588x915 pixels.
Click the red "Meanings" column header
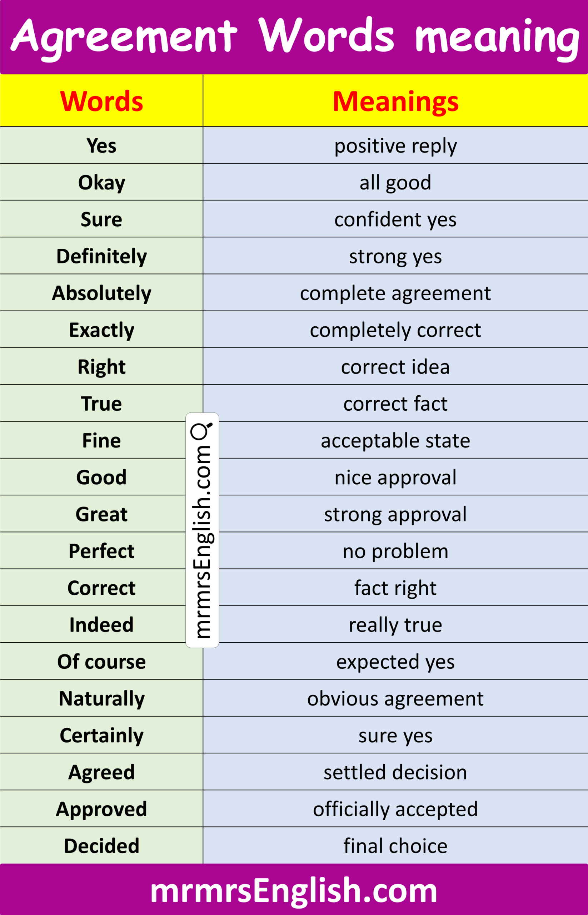pos(395,101)
